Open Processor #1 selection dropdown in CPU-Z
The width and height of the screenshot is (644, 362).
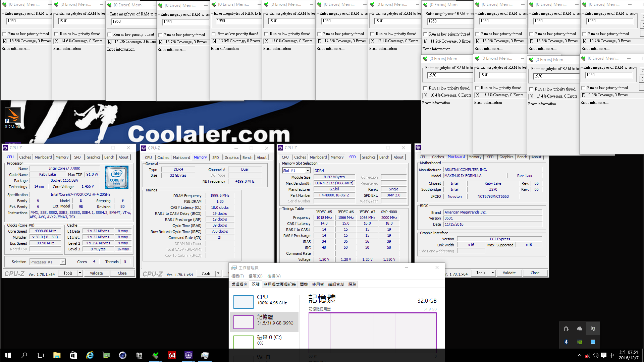[x=62, y=262]
